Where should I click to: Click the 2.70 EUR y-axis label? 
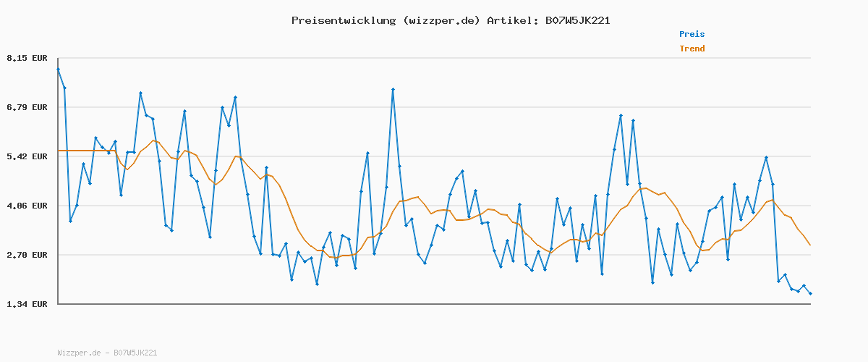tap(27, 255)
